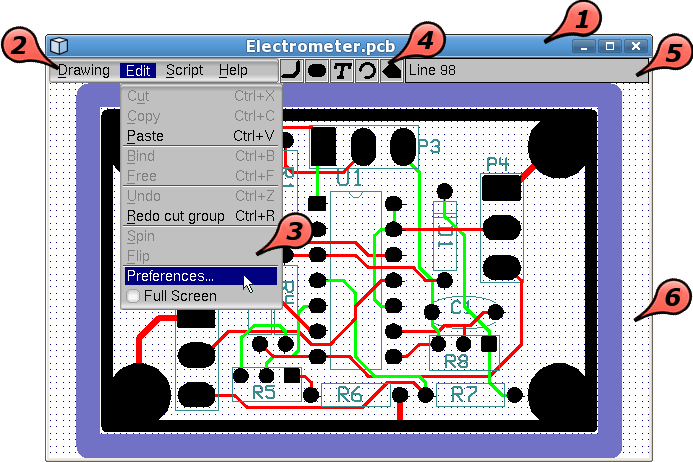Select the polygon shape tool

tap(393, 70)
